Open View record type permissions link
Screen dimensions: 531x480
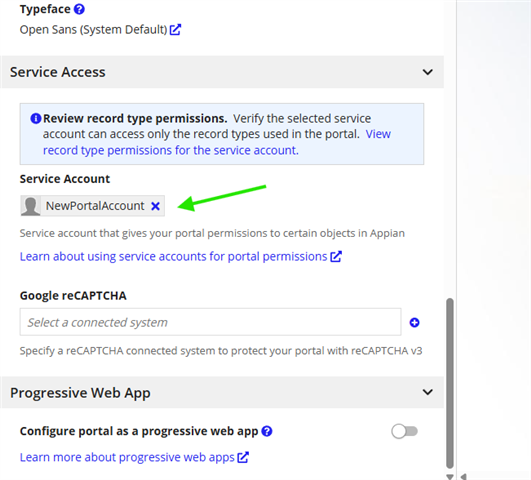pos(217,142)
